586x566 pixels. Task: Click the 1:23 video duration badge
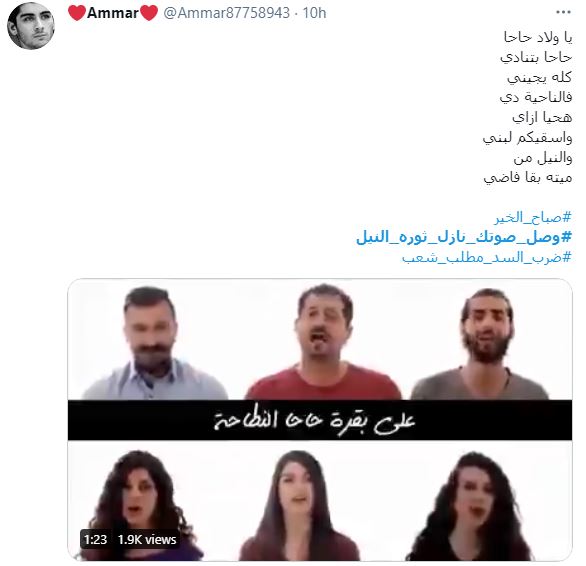click(x=96, y=539)
